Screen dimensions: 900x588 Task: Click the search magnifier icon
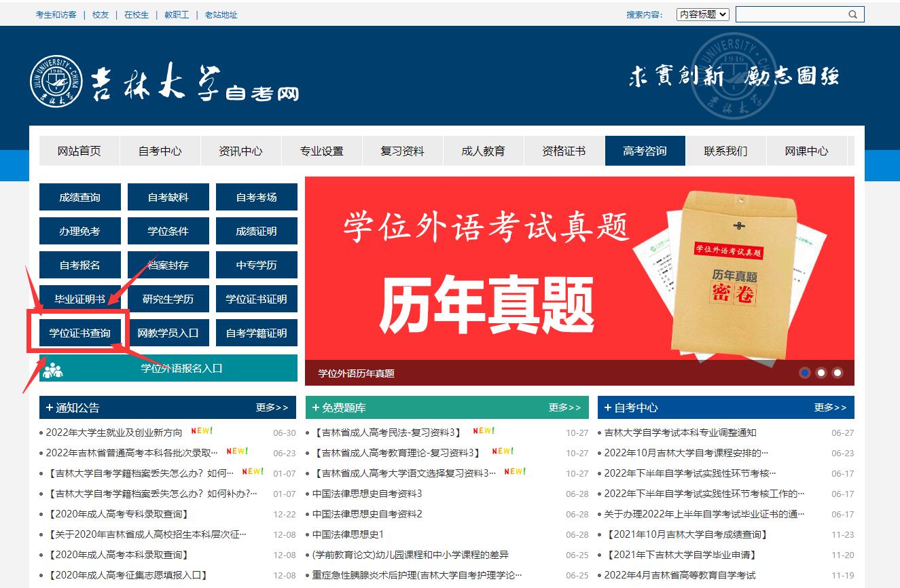[x=853, y=14]
